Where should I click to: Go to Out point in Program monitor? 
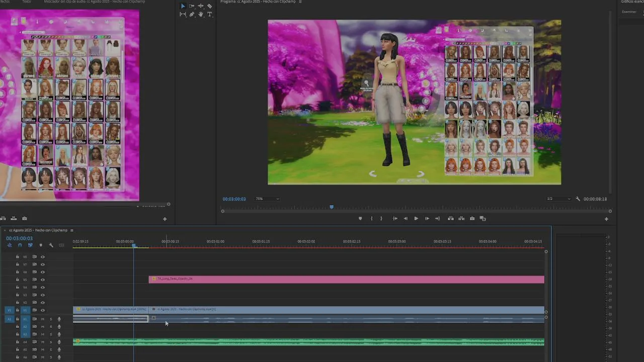[x=437, y=219]
